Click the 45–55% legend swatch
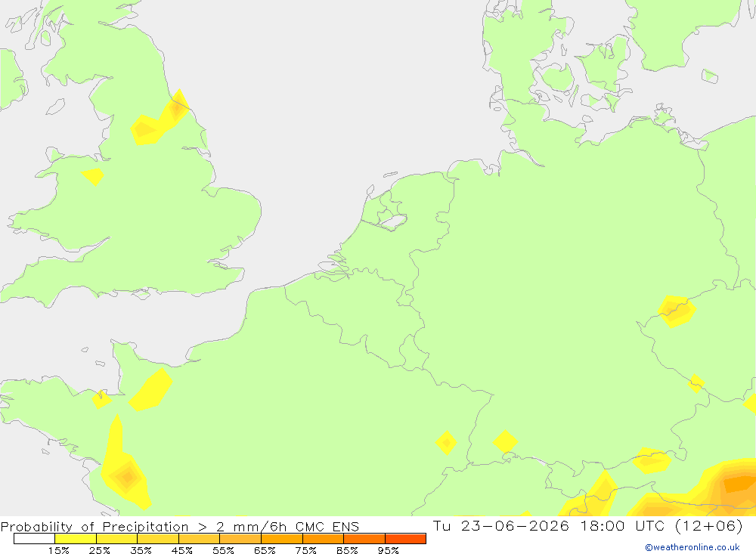Image resolution: width=756 pixels, height=554 pixels. point(199,539)
